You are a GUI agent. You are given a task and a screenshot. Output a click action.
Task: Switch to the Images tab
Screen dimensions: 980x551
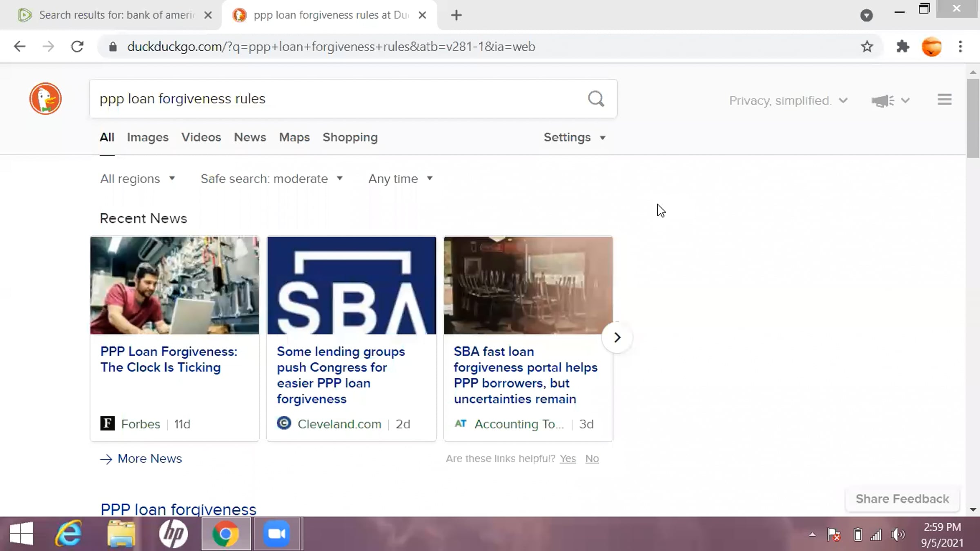(x=147, y=137)
